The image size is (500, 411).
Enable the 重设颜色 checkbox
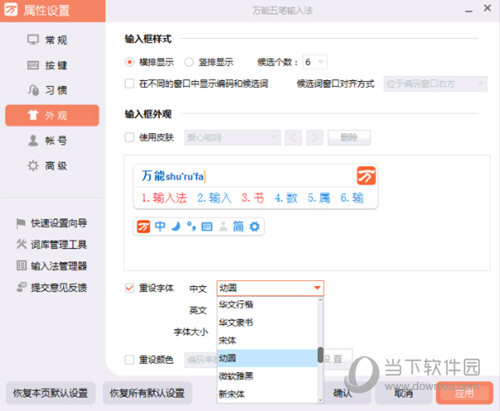coord(129,360)
